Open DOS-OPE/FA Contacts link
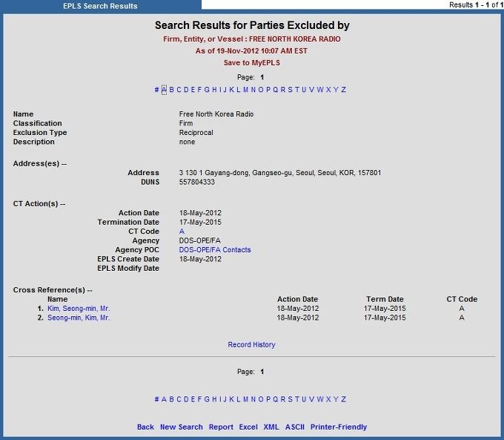Image resolution: width=504 pixels, height=440 pixels. pos(215,250)
